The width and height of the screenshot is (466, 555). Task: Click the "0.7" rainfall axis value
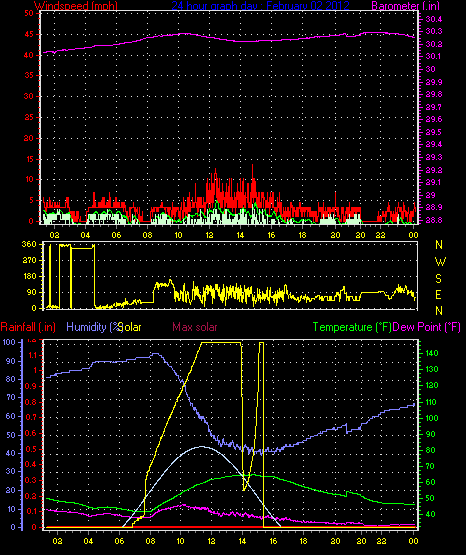31,418
